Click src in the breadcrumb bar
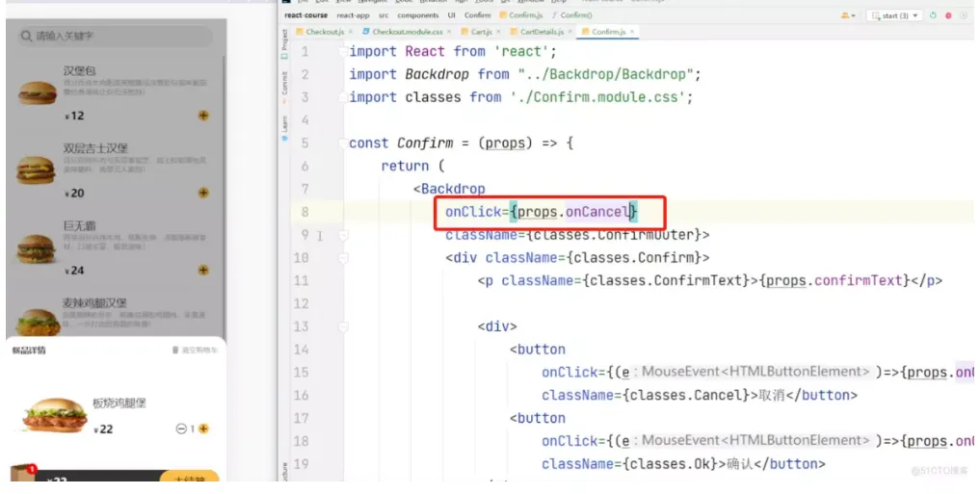Image resolution: width=980 pixels, height=494 pixels. click(384, 15)
